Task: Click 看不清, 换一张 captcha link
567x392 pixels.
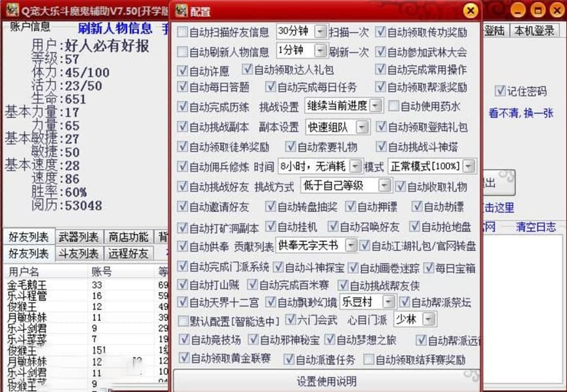Action: pyautogui.click(x=521, y=113)
